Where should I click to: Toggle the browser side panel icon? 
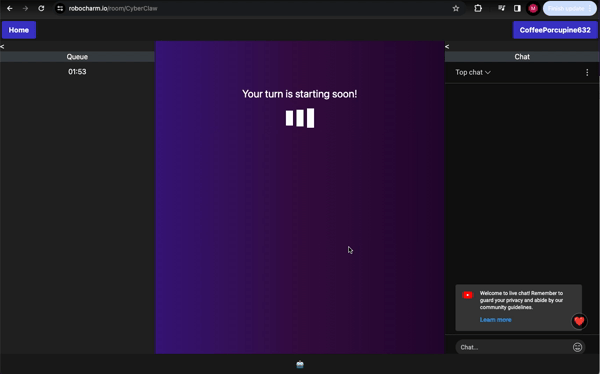517,8
